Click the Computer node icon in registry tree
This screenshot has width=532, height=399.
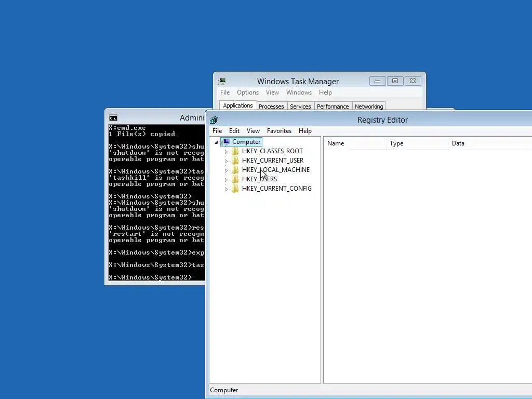[x=227, y=142]
